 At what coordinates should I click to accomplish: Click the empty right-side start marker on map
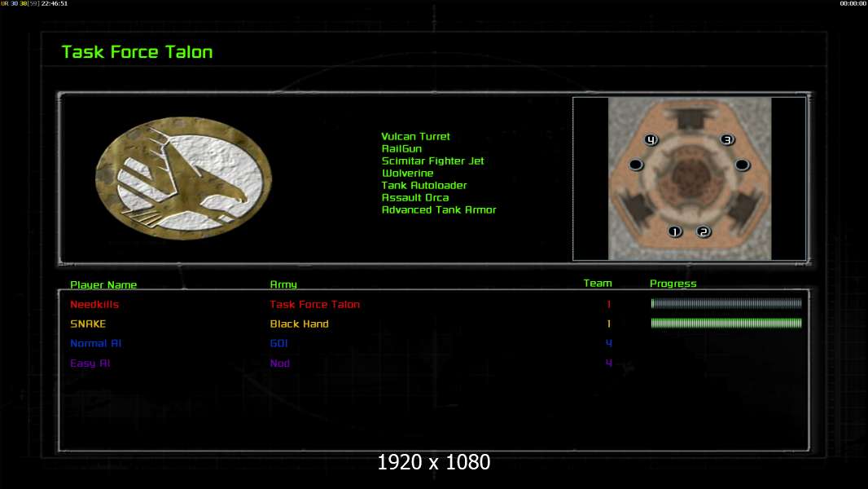pos(742,165)
